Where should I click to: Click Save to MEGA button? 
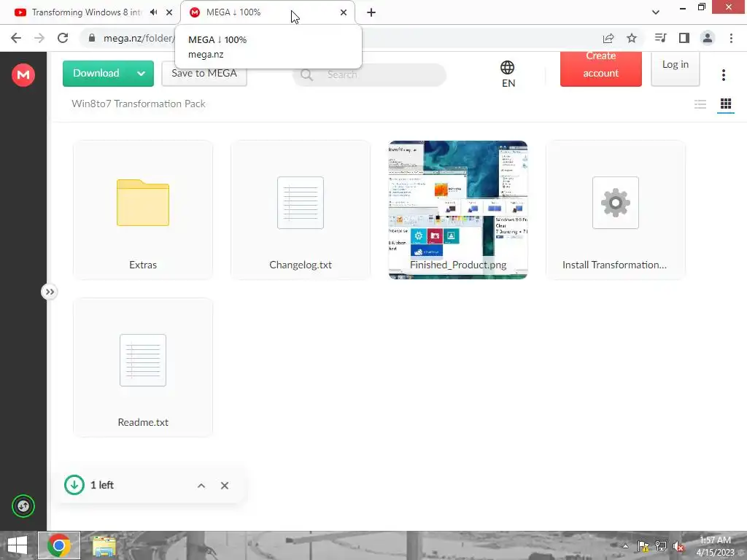coord(204,74)
